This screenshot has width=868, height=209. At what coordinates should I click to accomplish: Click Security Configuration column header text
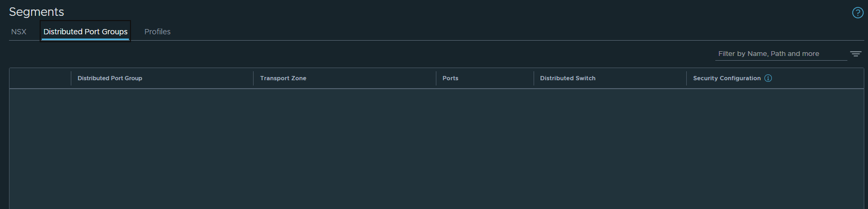727,78
